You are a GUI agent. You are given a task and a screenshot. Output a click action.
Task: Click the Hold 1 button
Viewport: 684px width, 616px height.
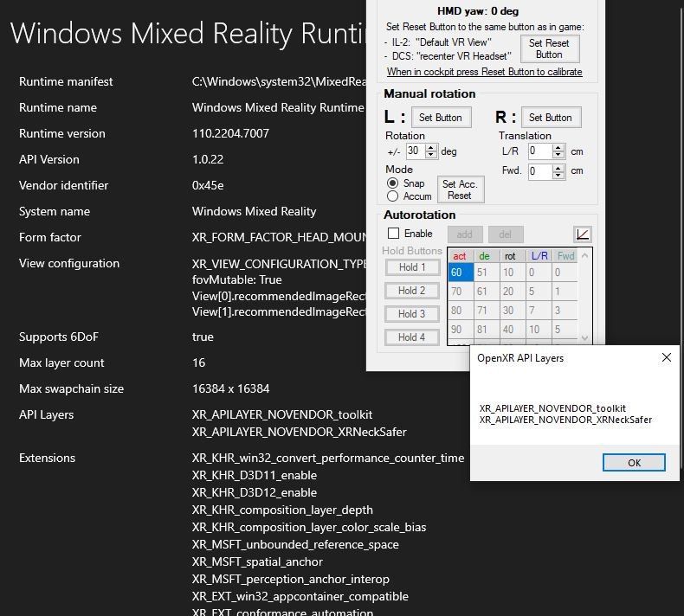point(412,267)
